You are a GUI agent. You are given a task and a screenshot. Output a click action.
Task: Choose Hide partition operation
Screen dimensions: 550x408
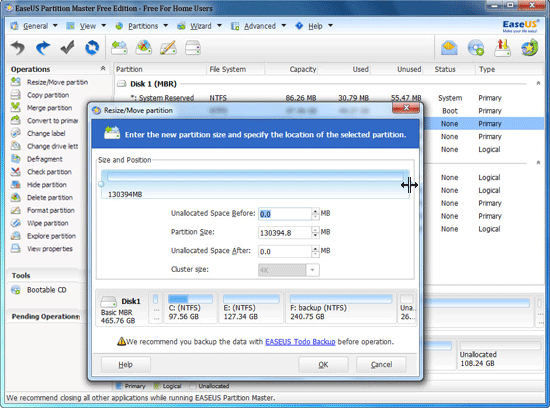39,185
